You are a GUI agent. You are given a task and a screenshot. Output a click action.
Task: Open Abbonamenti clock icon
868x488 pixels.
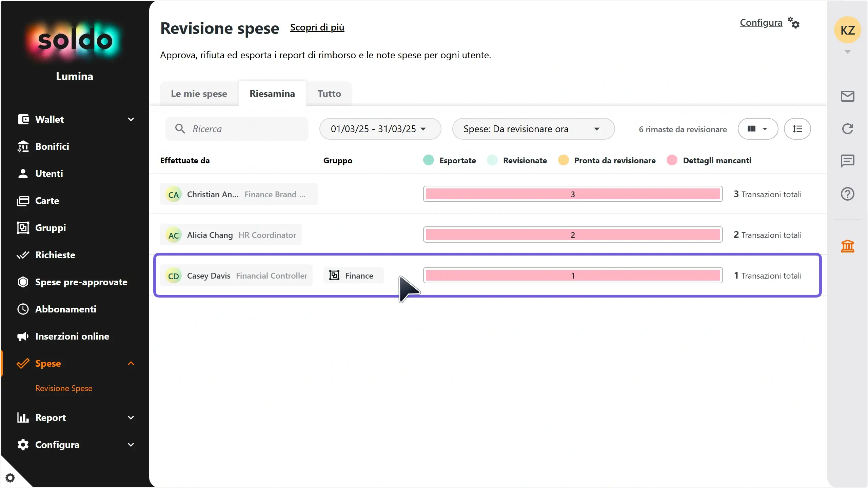point(23,309)
